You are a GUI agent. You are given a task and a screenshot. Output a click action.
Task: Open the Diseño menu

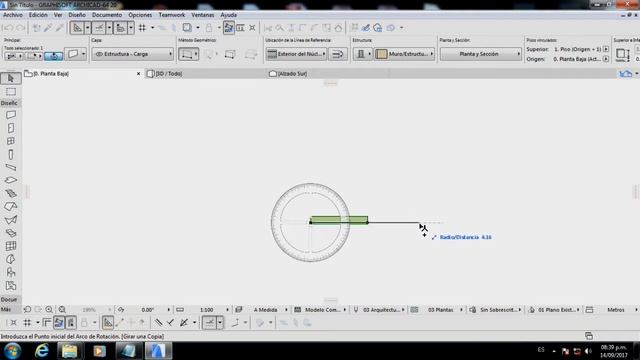point(77,15)
